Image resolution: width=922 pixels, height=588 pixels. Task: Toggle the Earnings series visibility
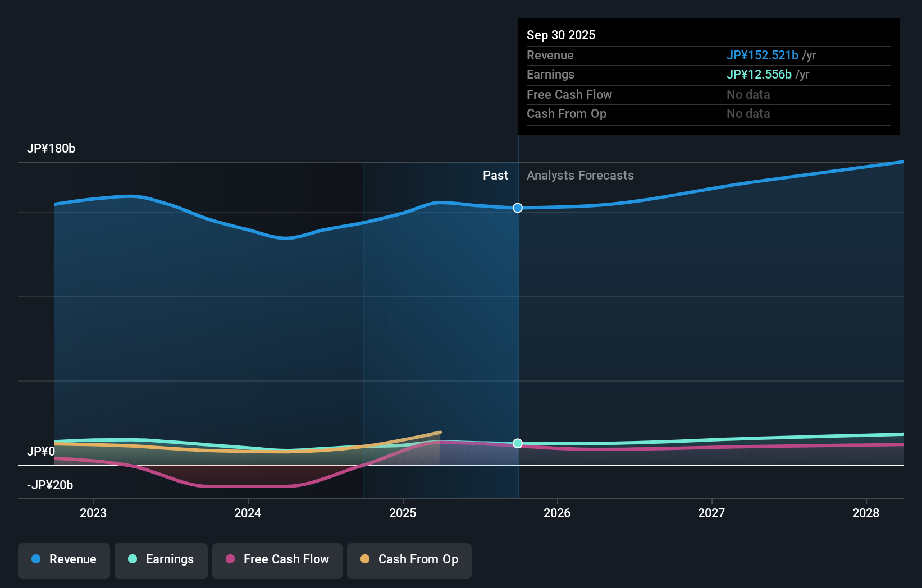[161, 559]
